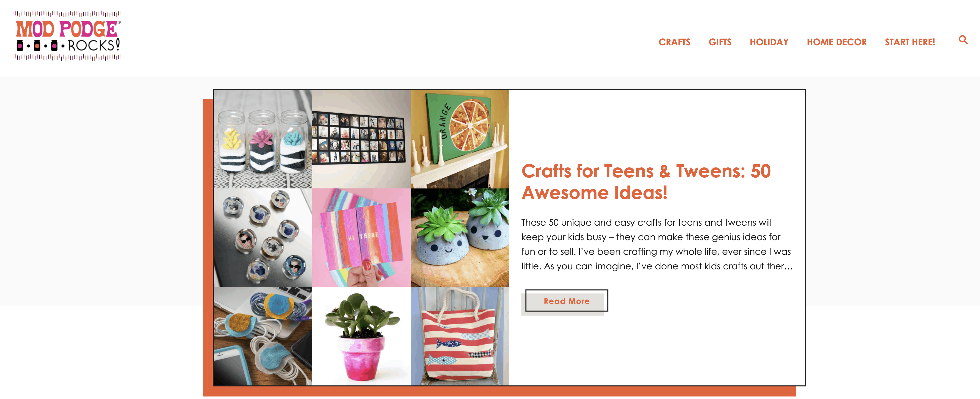Viewport: 980px width, 399px height.
Task: Click the sand art succulent jars photo
Action: (263, 139)
